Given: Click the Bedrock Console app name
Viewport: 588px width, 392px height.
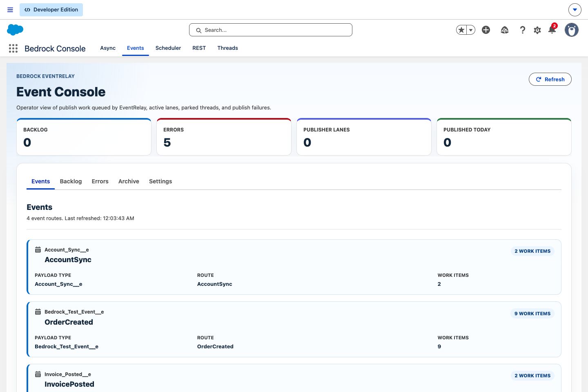Looking at the screenshot, I should point(55,49).
